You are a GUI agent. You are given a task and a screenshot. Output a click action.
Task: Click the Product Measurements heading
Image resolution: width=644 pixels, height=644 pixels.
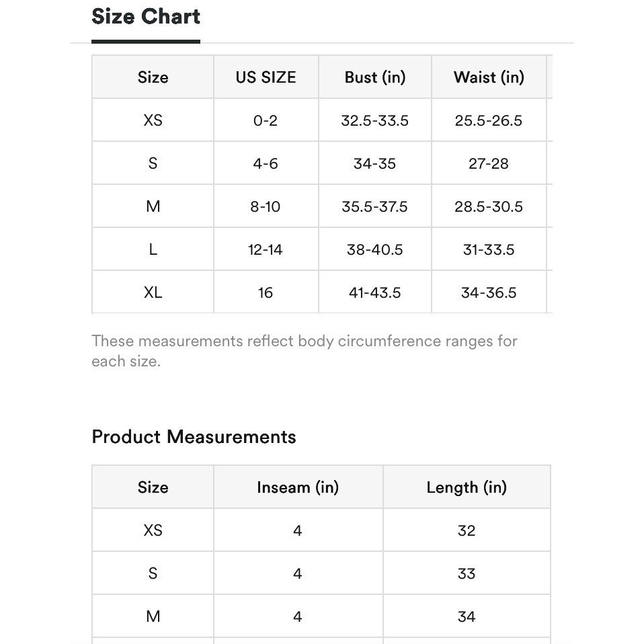(x=194, y=436)
